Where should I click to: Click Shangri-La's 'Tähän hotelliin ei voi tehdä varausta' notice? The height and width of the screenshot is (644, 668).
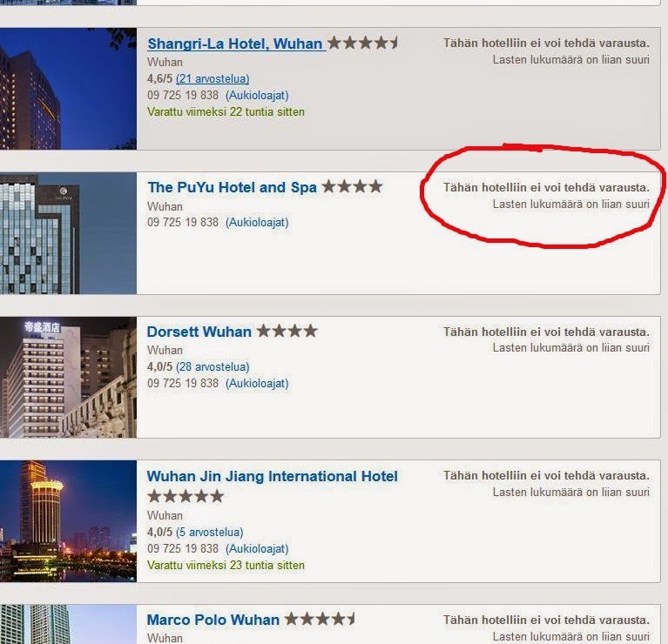point(546,43)
